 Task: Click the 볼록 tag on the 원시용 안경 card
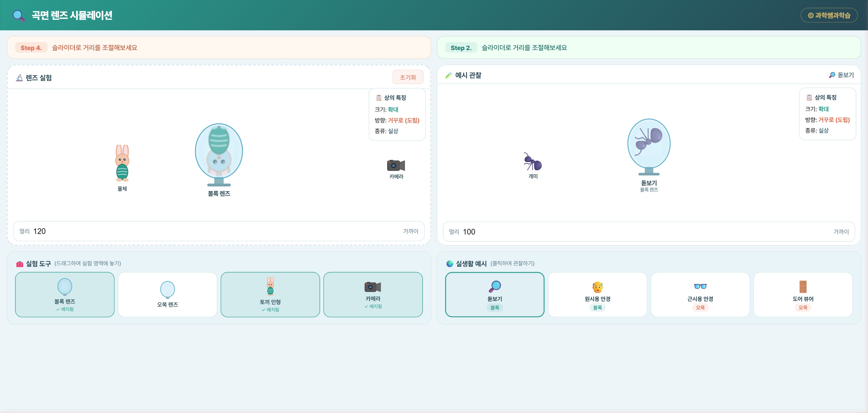(x=597, y=307)
